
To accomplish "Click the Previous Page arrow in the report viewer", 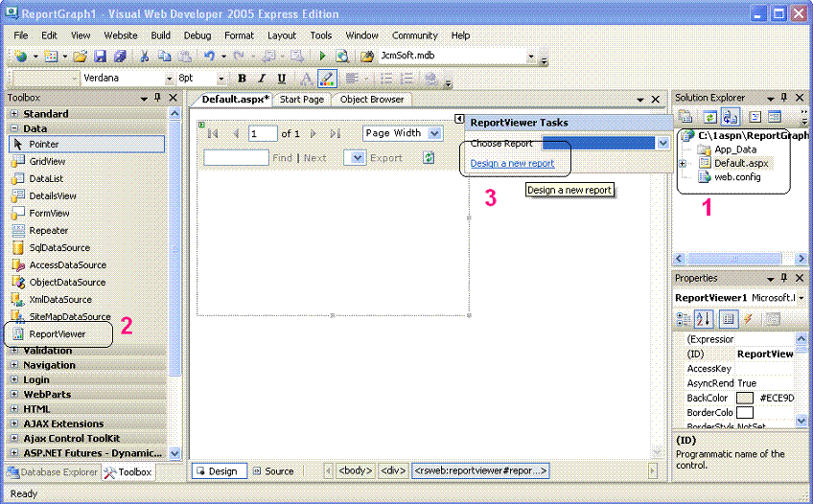I will tap(236, 133).
